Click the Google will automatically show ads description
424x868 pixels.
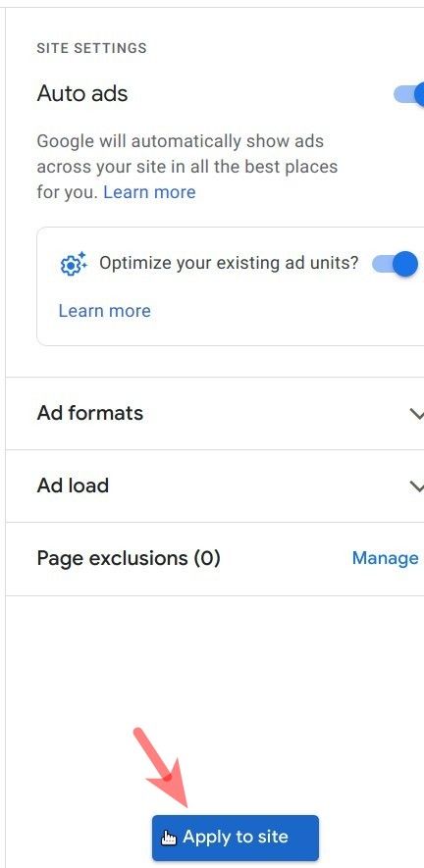point(187,167)
